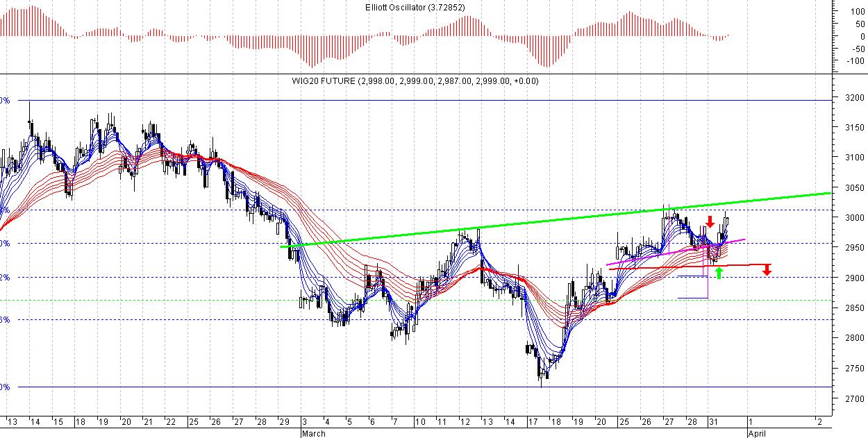The width and height of the screenshot is (868, 438).
Task: Select the red horizontal support line
Action: [x=691, y=267]
